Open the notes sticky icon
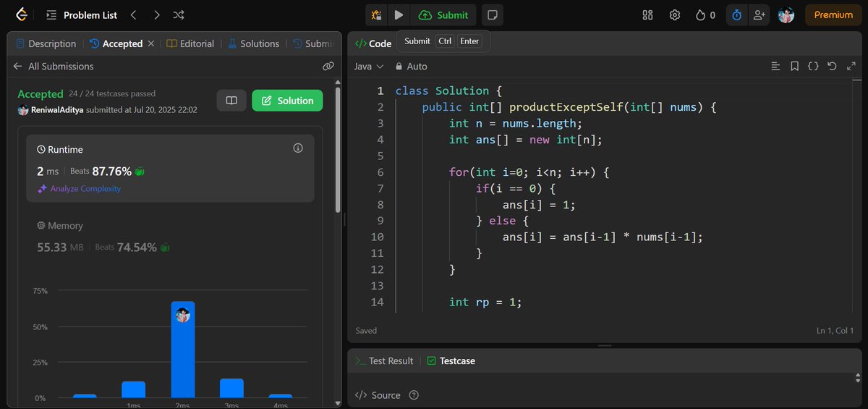Image resolution: width=868 pixels, height=409 pixels. coord(492,14)
